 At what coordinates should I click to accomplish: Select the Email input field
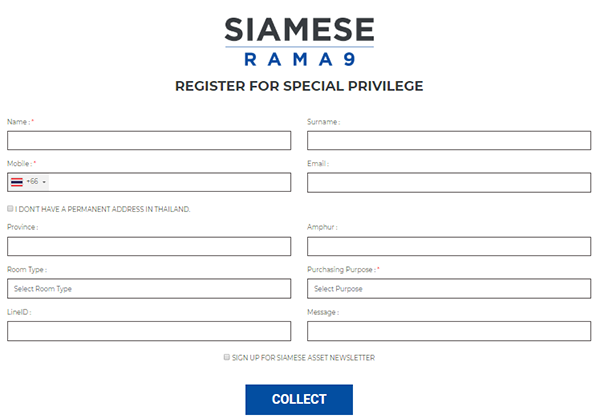pyautogui.click(x=449, y=182)
